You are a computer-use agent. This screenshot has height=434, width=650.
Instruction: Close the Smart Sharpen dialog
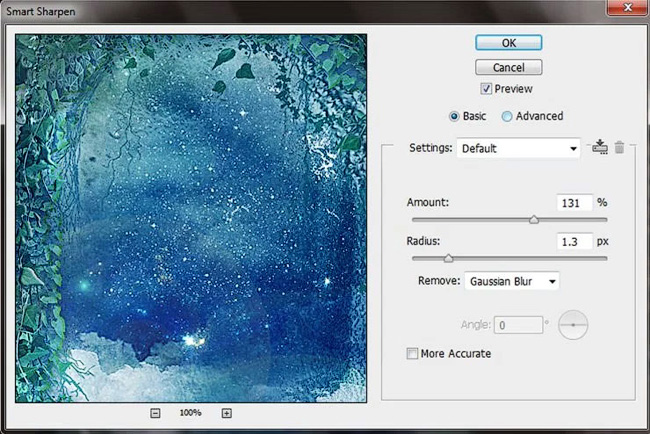pyautogui.click(x=627, y=7)
